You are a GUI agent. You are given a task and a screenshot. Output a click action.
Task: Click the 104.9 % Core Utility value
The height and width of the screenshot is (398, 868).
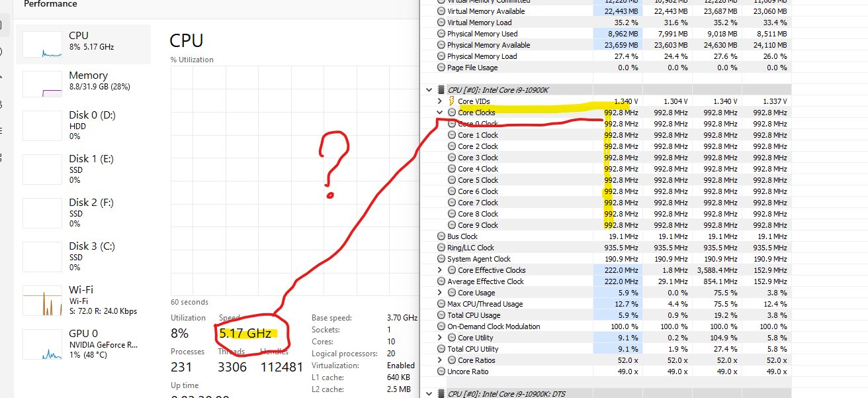click(723, 338)
